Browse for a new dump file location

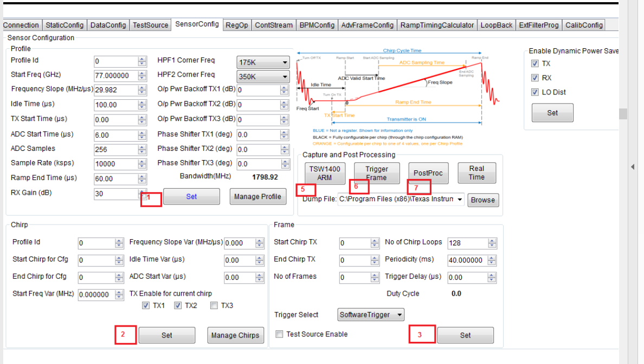coord(482,200)
